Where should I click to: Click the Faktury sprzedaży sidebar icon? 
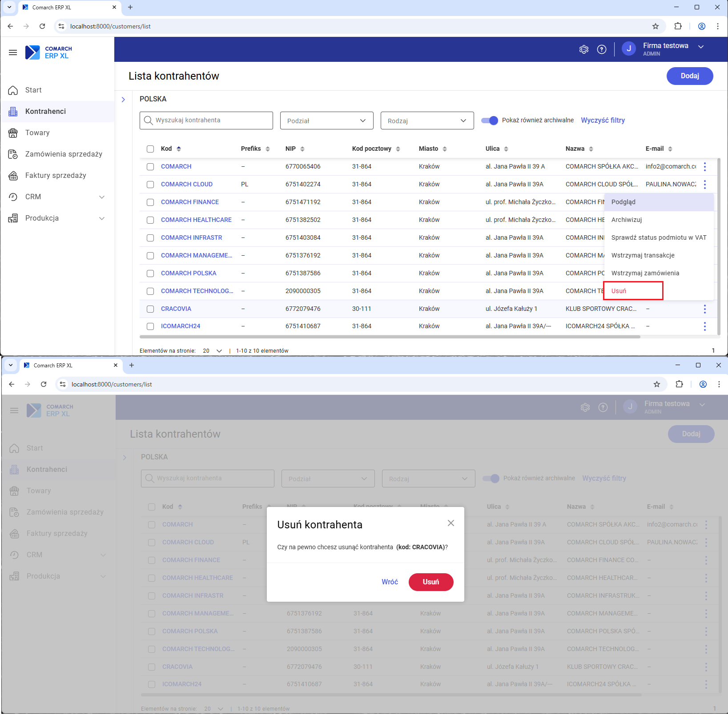13,176
